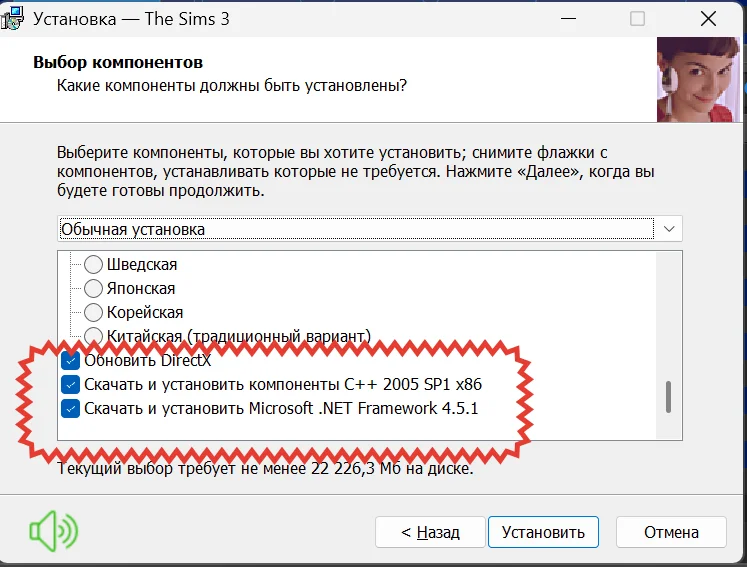This screenshot has height=567, width=747.
Task: Go back with the Назад button
Action: pyautogui.click(x=430, y=532)
